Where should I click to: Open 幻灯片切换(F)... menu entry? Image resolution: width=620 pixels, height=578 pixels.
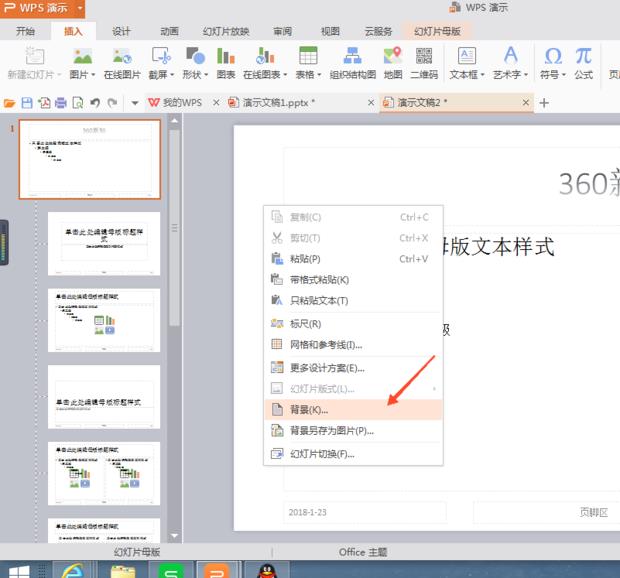click(353, 454)
